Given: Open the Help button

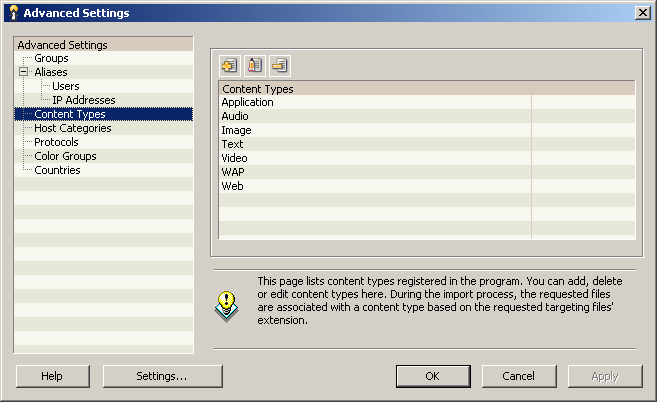Looking at the screenshot, I should coord(52,376).
